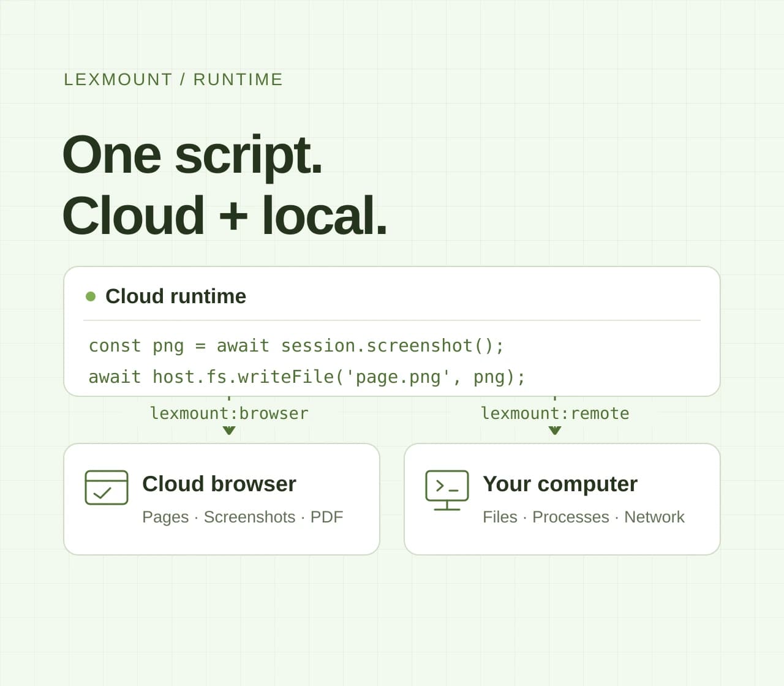
Task: Click the 'Cloud browser' card title
Action: coord(219,484)
